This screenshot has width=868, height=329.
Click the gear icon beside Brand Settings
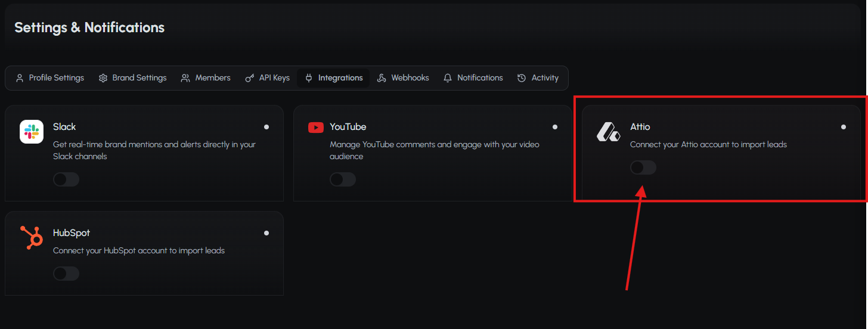(103, 78)
